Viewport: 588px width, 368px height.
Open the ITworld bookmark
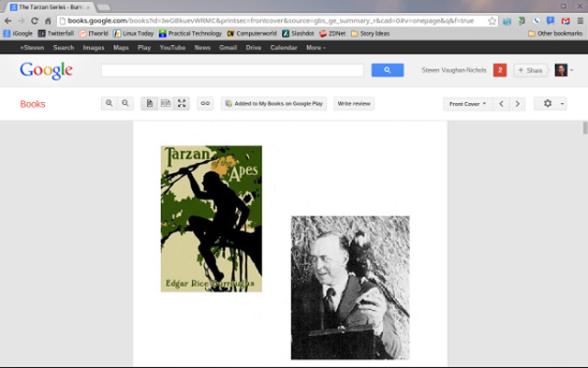[94, 34]
